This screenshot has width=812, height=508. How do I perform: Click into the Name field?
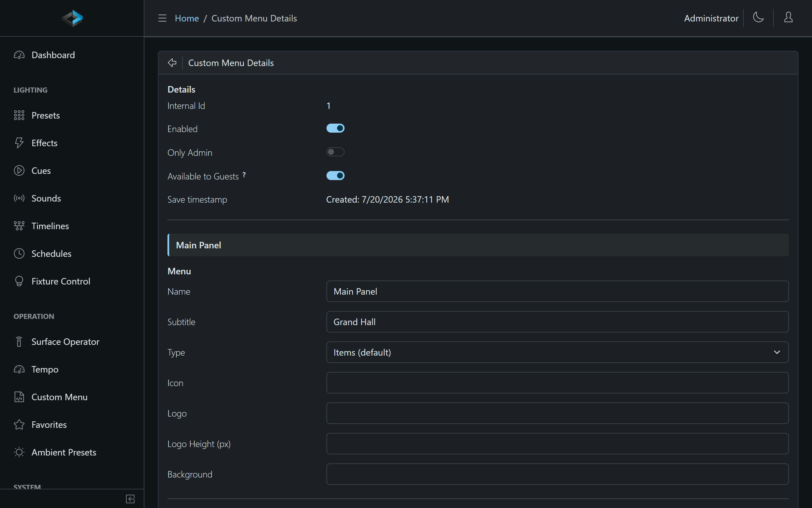point(557,291)
